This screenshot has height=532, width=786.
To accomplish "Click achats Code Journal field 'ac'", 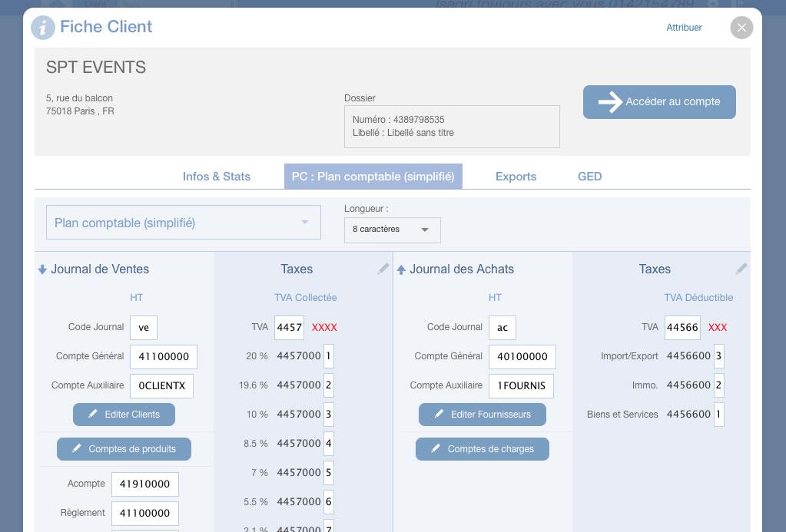I will 502,328.
